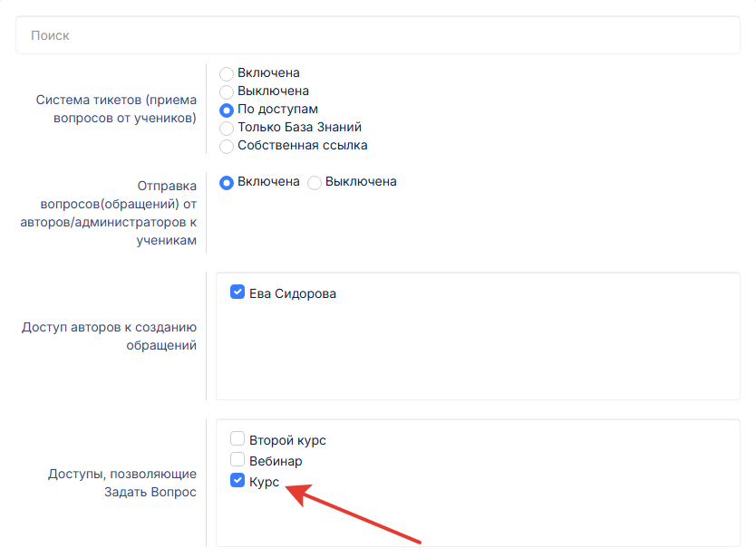Select Включена for the ticket system
The image size is (756, 557).
pos(226,73)
